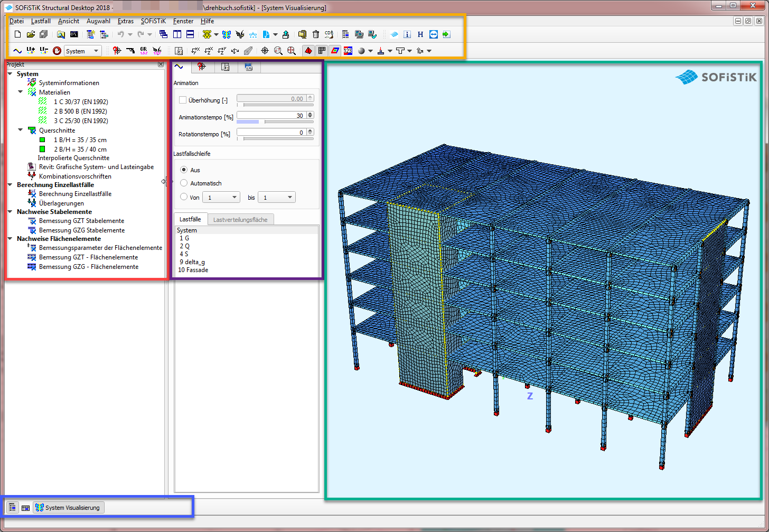Viewport: 769px width, 532px height.
Task: Select the Automatisch radio button
Action: [x=184, y=183]
